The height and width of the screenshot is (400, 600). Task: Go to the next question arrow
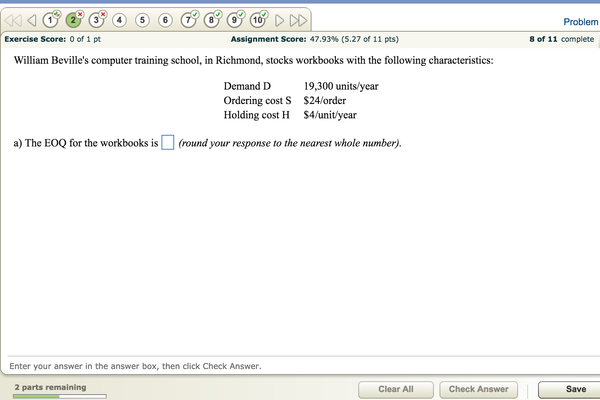[x=280, y=19]
